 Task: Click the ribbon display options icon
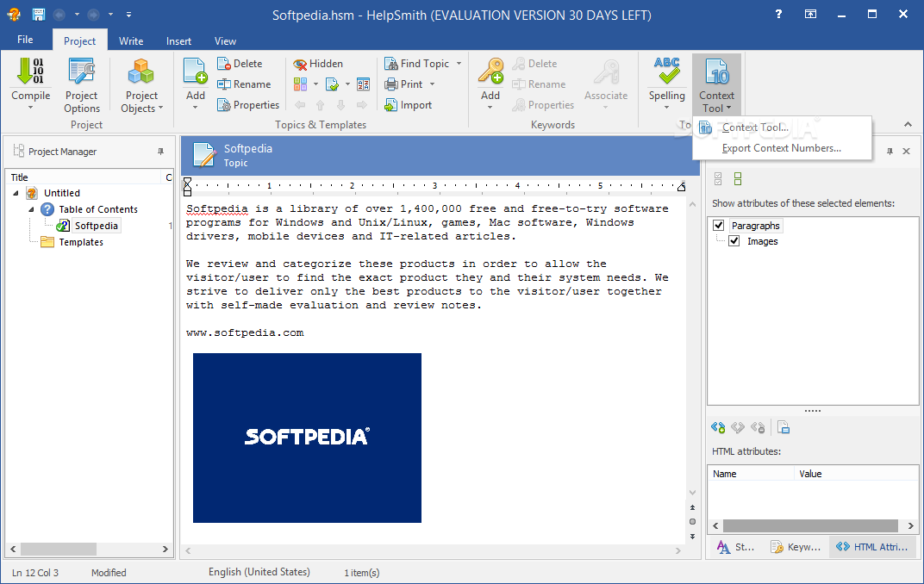811,14
